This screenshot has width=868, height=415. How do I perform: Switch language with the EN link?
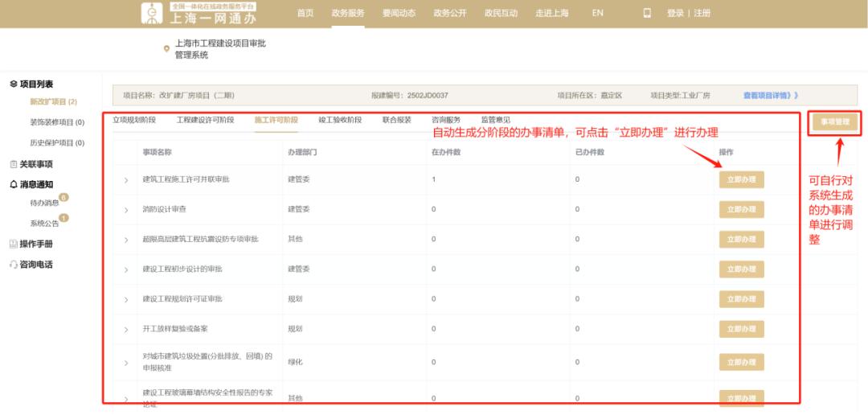click(597, 13)
